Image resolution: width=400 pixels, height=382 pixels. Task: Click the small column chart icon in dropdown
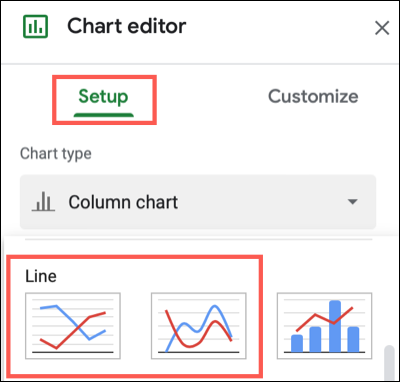click(x=43, y=202)
